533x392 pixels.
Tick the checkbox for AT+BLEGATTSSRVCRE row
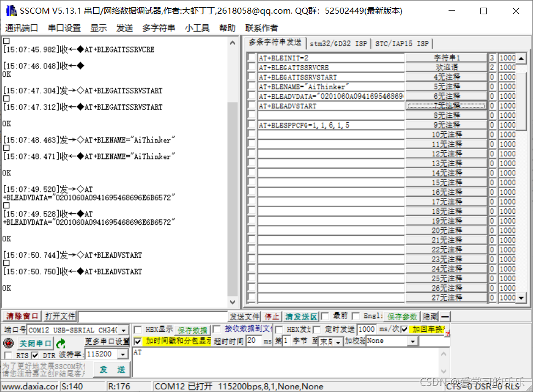click(x=252, y=67)
